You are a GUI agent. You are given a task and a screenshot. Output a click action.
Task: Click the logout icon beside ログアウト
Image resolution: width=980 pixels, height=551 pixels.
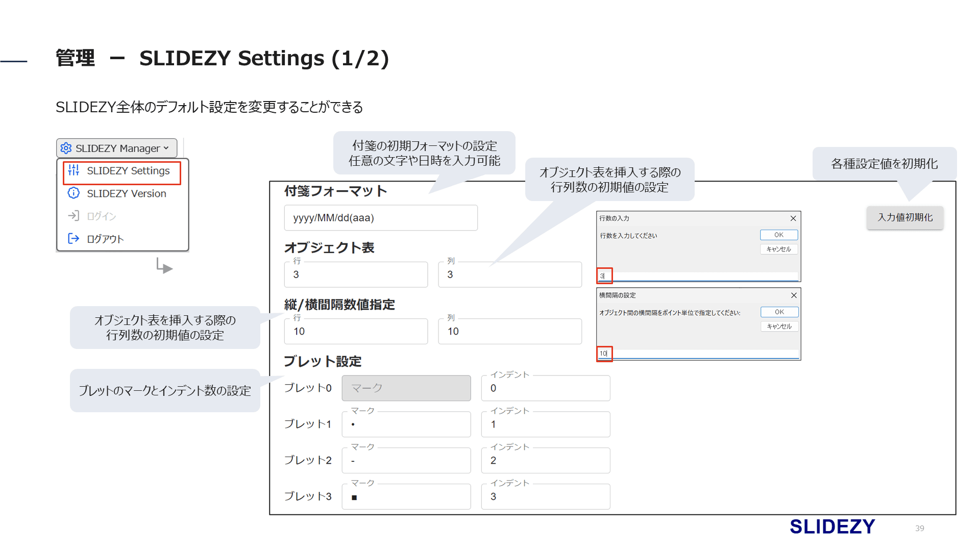[x=73, y=239]
